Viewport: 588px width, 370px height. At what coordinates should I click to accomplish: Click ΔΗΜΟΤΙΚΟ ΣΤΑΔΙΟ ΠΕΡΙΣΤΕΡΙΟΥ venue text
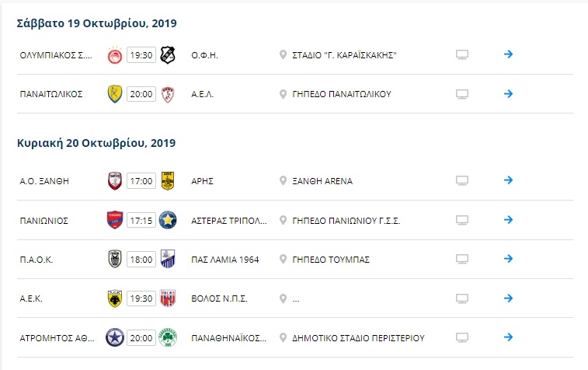tap(358, 338)
